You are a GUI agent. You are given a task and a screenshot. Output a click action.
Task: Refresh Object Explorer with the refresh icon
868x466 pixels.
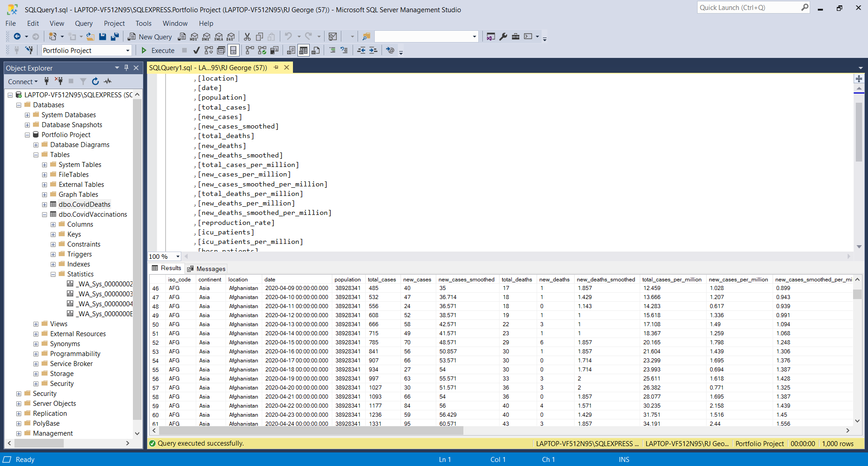pyautogui.click(x=95, y=81)
